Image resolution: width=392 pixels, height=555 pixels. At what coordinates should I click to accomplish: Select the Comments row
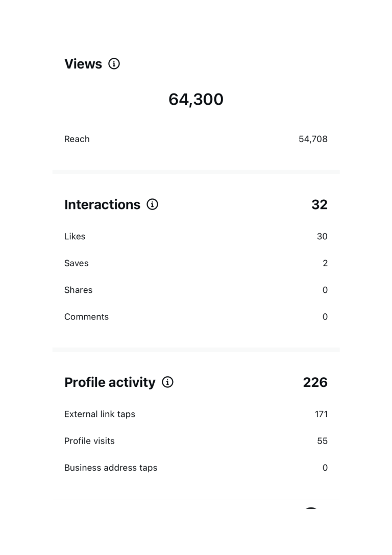[196, 317]
